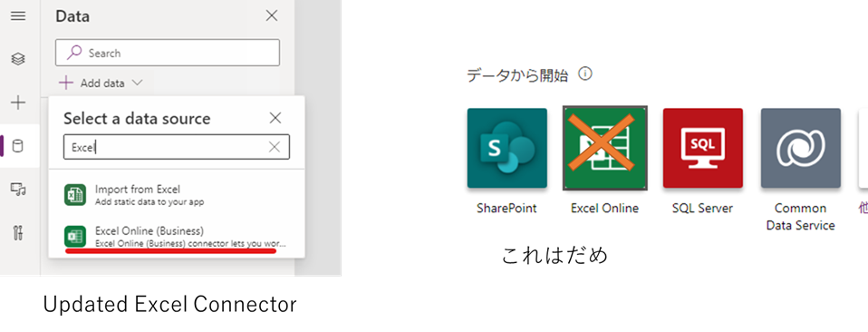Click the Import from Excel green icon

[74, 195]
